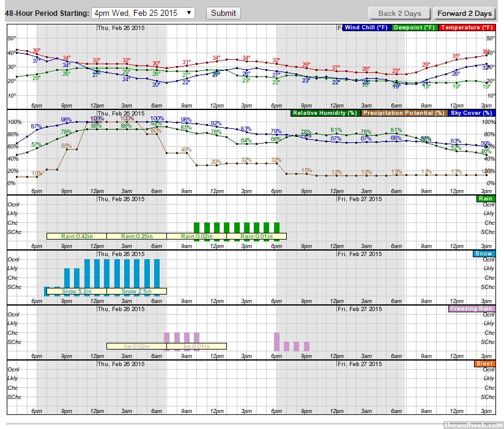Image resolution: width=504 pixels, height=429 pixels.
Task: Select the Relative Humidity (%) legend label
Action: click(325, 113)
